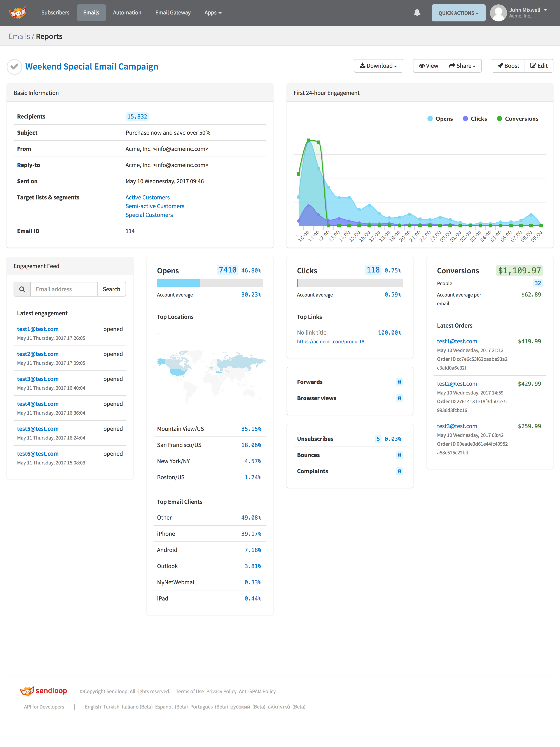Click the Sendloop footer logo
560x747 pixels.
tap(44, 691)
